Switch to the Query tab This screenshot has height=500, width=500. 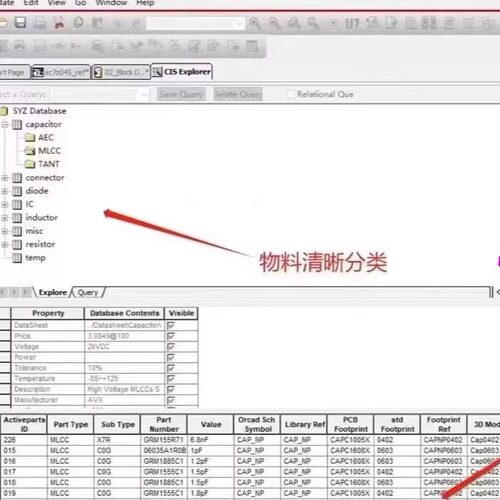point(88,292)
